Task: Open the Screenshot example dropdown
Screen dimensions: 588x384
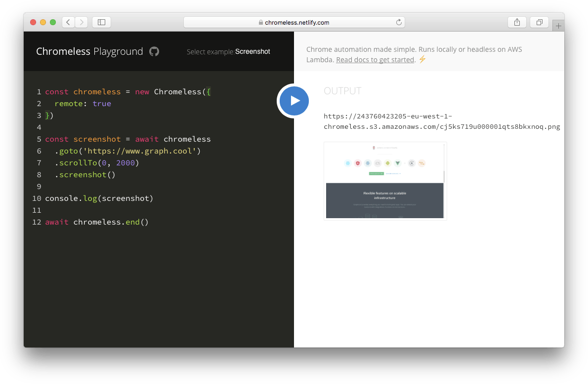Action: point(252,52)
